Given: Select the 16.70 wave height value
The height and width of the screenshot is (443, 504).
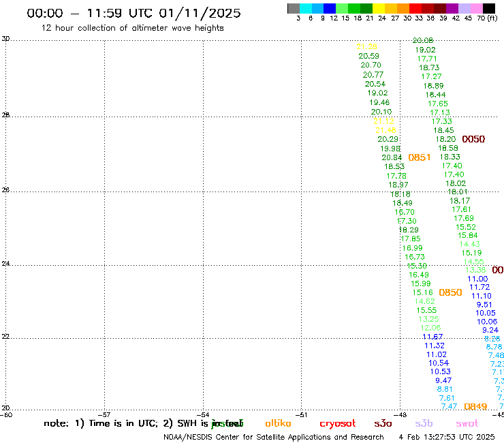Looking at the screenshot, I should (405, 212).
